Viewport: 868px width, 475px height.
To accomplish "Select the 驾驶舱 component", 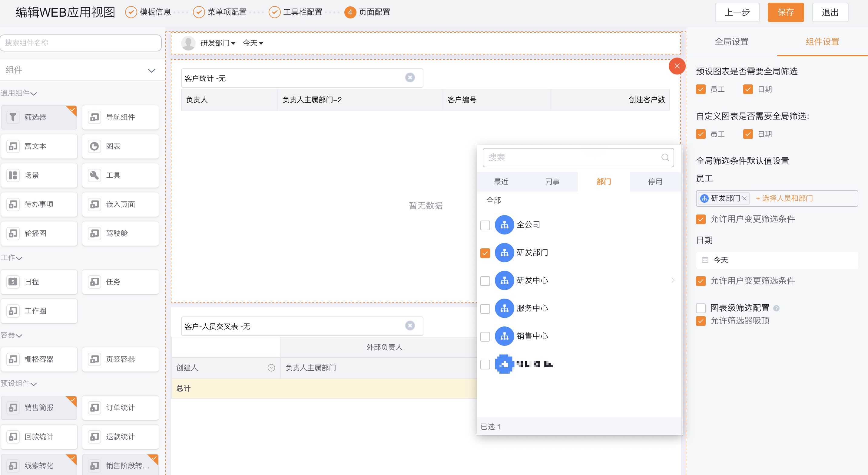I will (x=120, y=233).
